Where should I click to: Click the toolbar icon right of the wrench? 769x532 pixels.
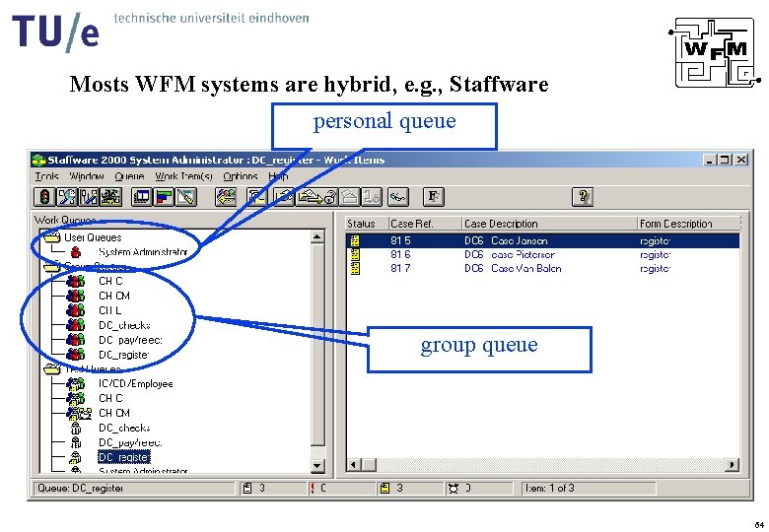coord(89,197)
